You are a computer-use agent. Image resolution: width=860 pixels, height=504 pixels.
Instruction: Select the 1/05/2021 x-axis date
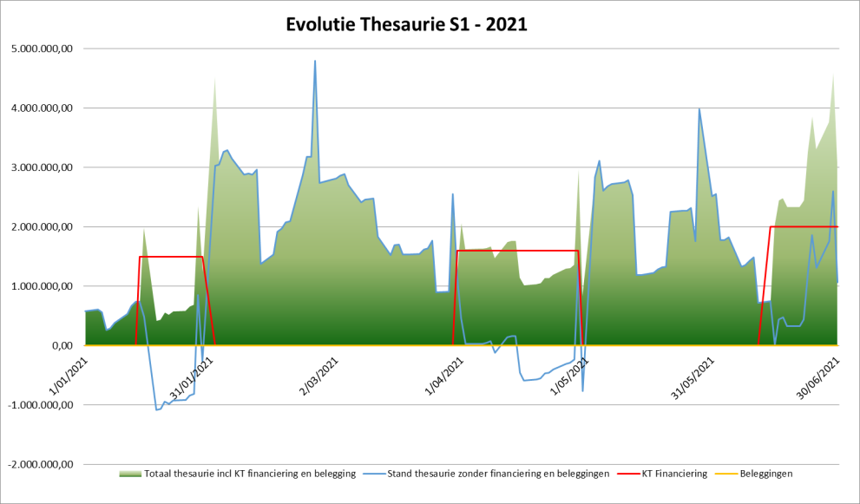click(x=570, y=376)
